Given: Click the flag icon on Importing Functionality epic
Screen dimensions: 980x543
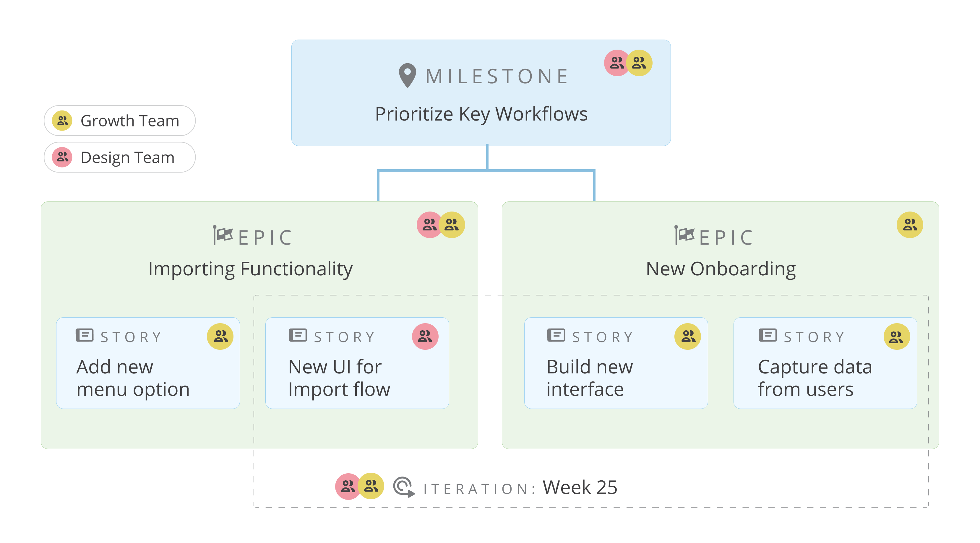Looking at the screenshot, I should pos(223,235).
